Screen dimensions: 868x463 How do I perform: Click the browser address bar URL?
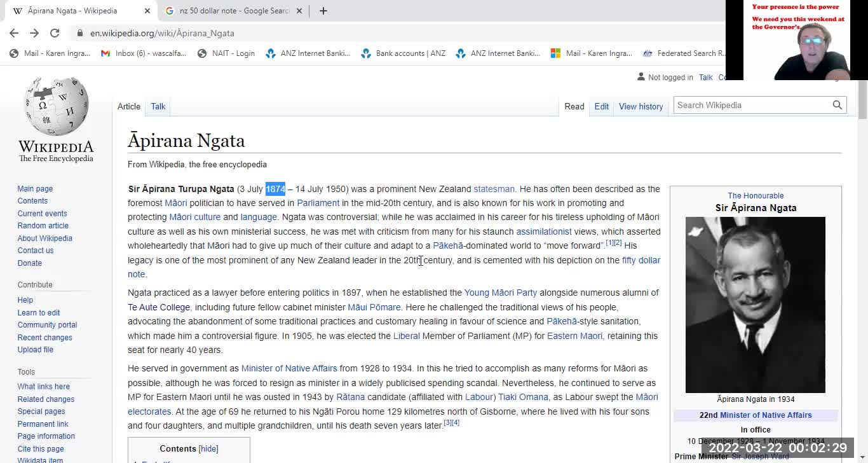pyautogui.click(x=162, y=33)
